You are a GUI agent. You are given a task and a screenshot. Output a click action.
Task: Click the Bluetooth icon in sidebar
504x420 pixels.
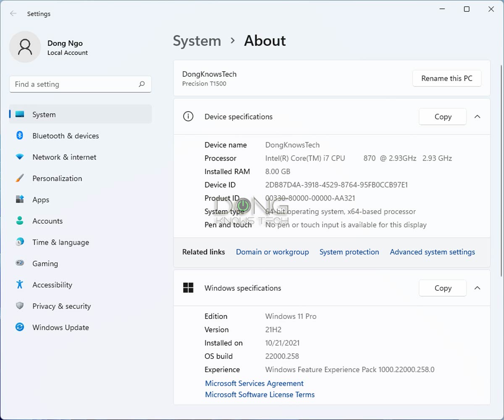(x=20, y=136)
